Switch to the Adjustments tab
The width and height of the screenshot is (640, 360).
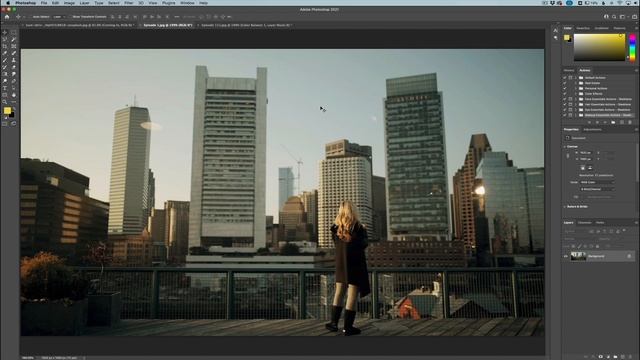592,129
